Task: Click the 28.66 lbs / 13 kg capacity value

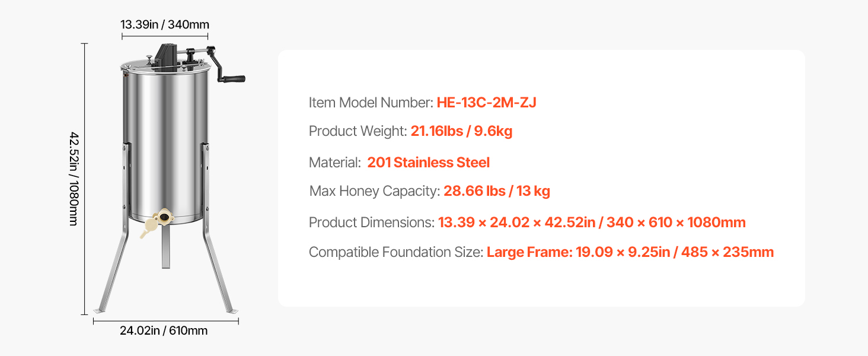Action: click(497, 191)
